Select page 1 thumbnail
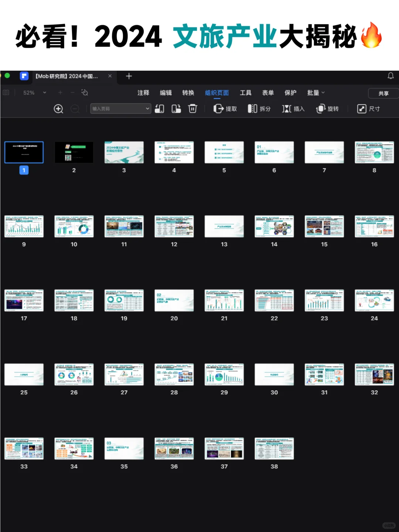The width and height of the screenshot is (399, 532). 24,152
